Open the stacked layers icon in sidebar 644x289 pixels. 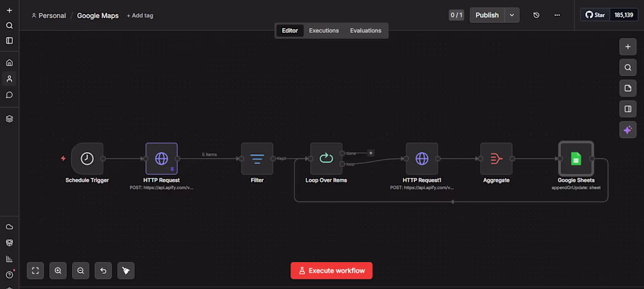(9, 119)
